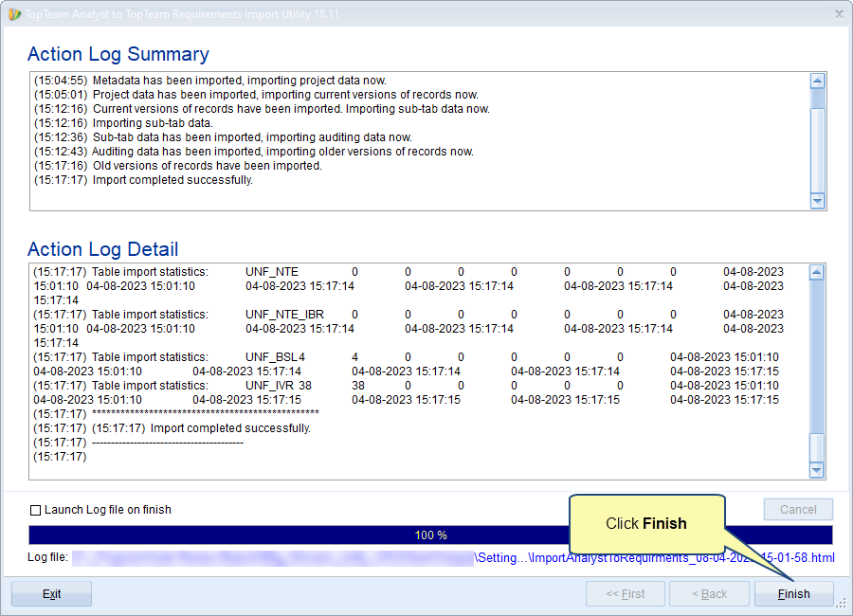Click 'Auditing data has been imported' log line
Screen dimensions: 853x616
[253, 152]
